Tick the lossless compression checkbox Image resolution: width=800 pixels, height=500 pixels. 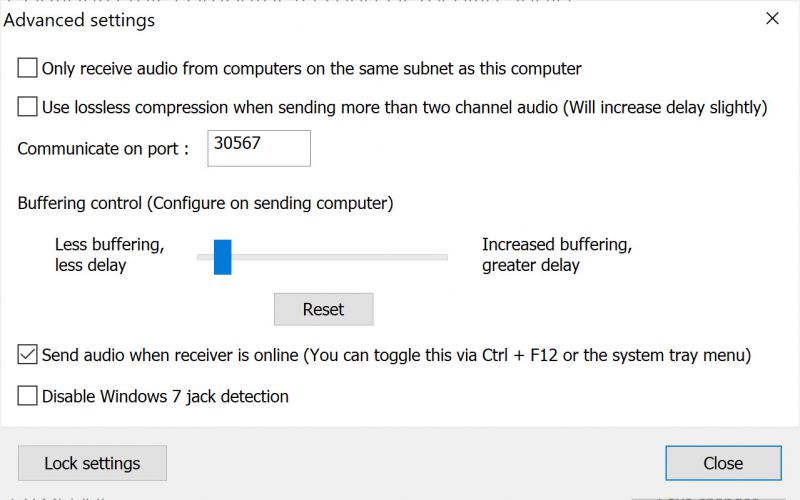pyautogui.click(x=28, y=107)
